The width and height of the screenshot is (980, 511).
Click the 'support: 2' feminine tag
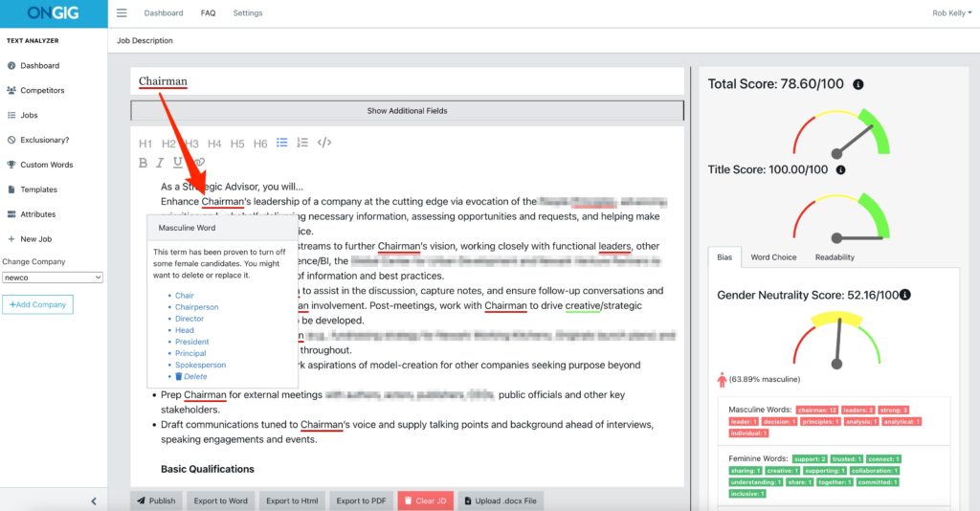click(810, 459)
